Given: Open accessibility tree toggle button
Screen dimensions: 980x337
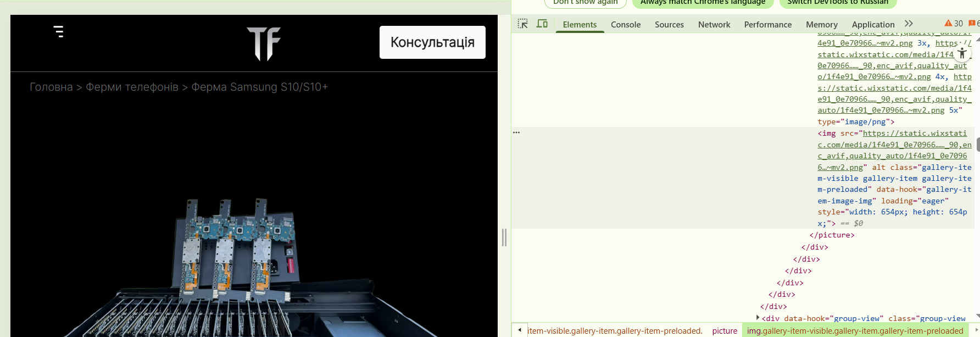Looking at the screenshot, I should tap(962, 53).
